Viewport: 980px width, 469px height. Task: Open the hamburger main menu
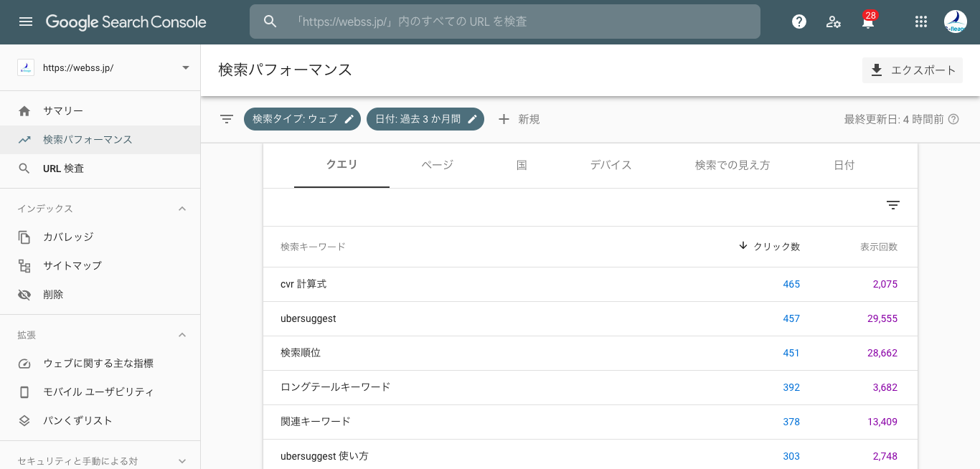[x=26, y=22]
